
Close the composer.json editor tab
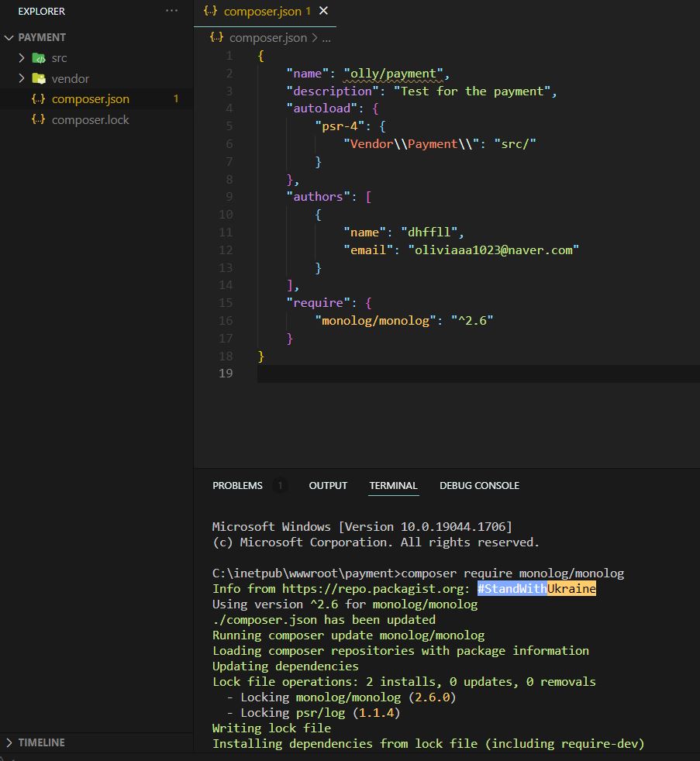tap(324, 11)
